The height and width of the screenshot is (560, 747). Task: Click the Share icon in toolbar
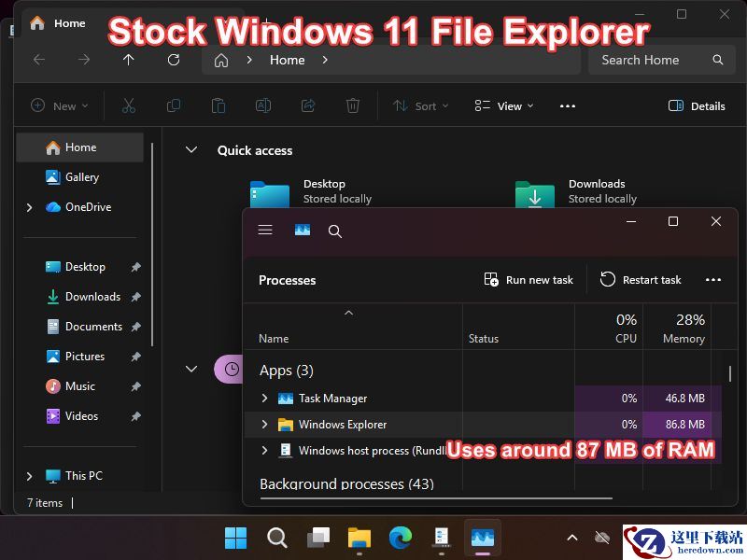[308, 105]
